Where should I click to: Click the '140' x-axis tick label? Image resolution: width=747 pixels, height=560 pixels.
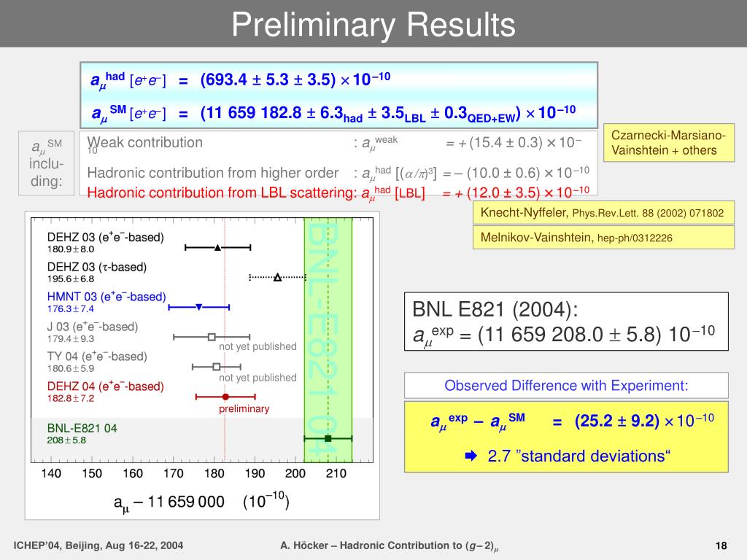tap(51, 473)
